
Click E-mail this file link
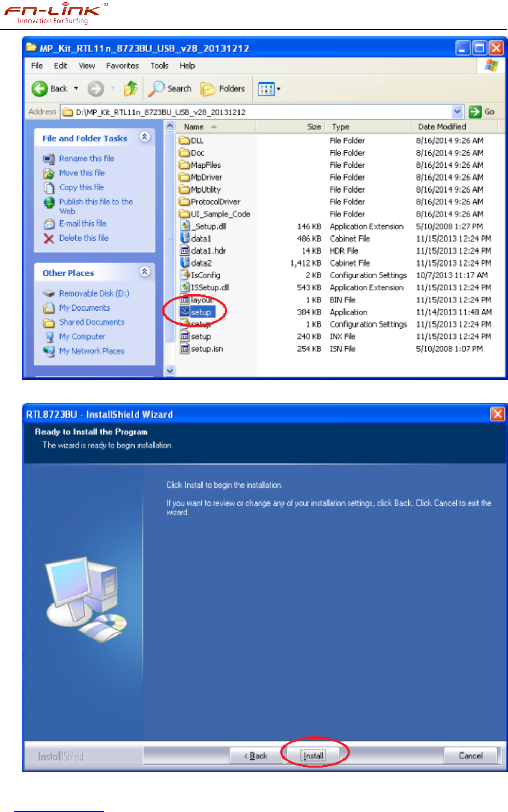coord(83,224)
